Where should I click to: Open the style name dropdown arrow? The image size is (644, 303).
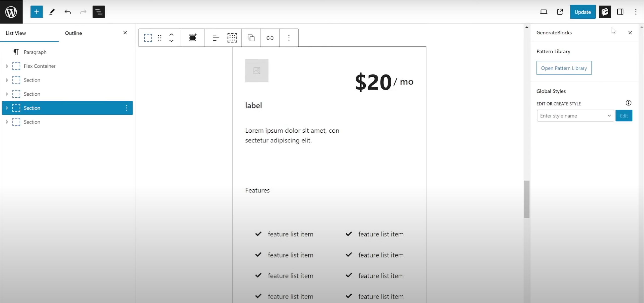(x=609, y=116)
